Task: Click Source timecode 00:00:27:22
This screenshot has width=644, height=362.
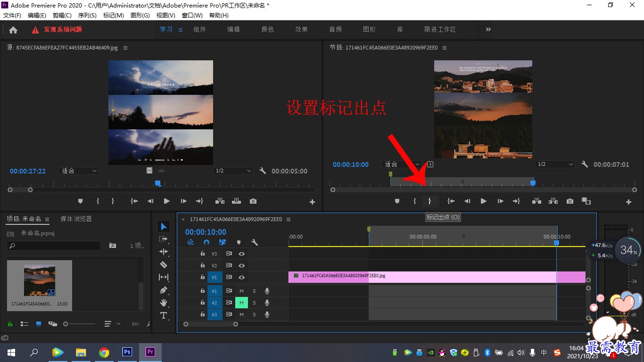Action: pos(28,171)
